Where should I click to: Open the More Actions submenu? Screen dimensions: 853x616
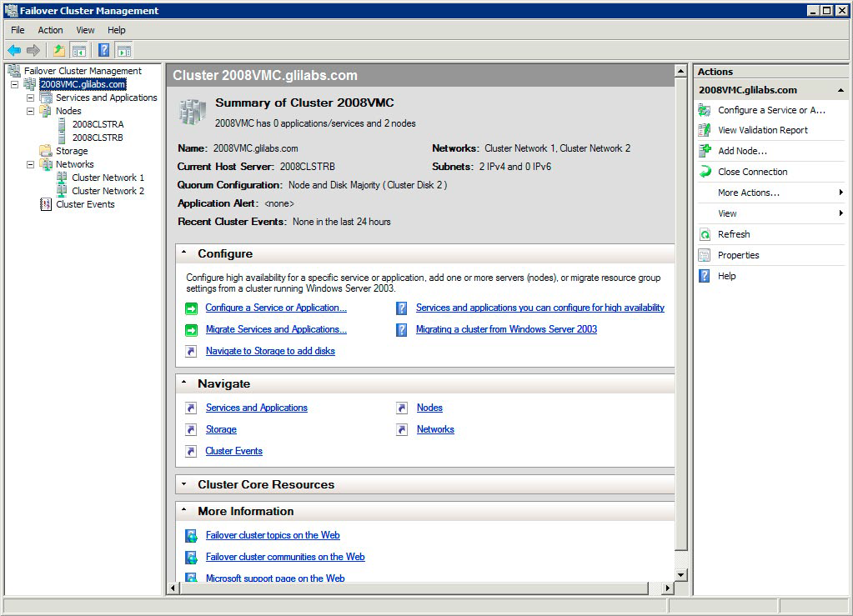pyautogui.click(x=746, y=192)
